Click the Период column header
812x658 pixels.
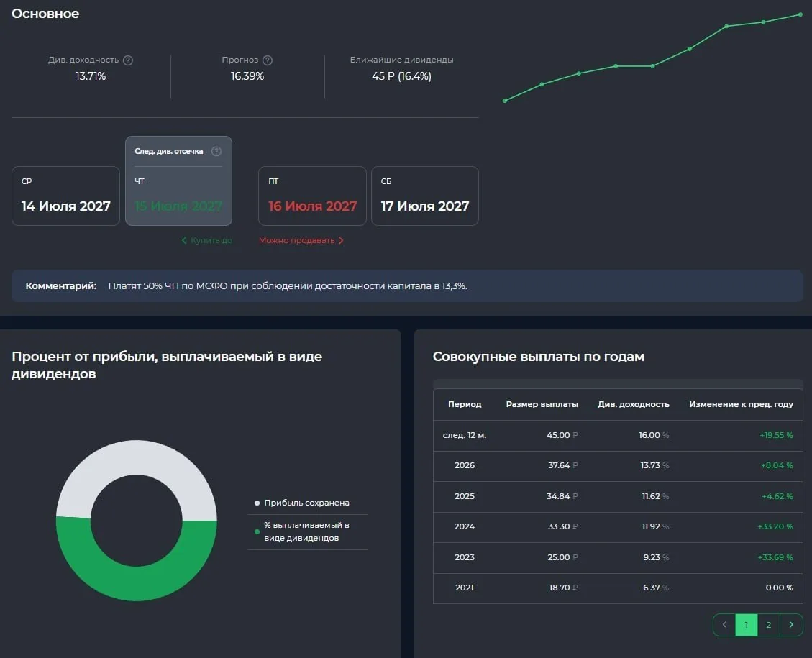pos(465,404)
